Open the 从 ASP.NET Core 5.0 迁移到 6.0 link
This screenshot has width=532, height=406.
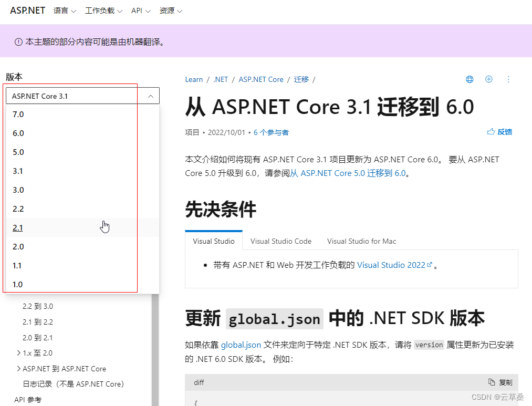[348, 173]
